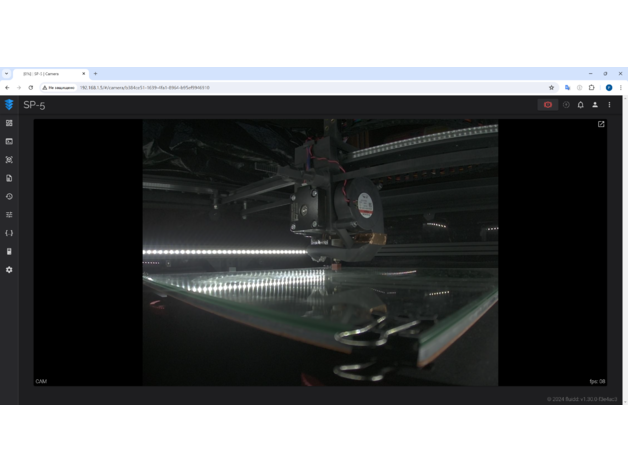
Task: Open the Console page icon
Action: pos(9,142)
